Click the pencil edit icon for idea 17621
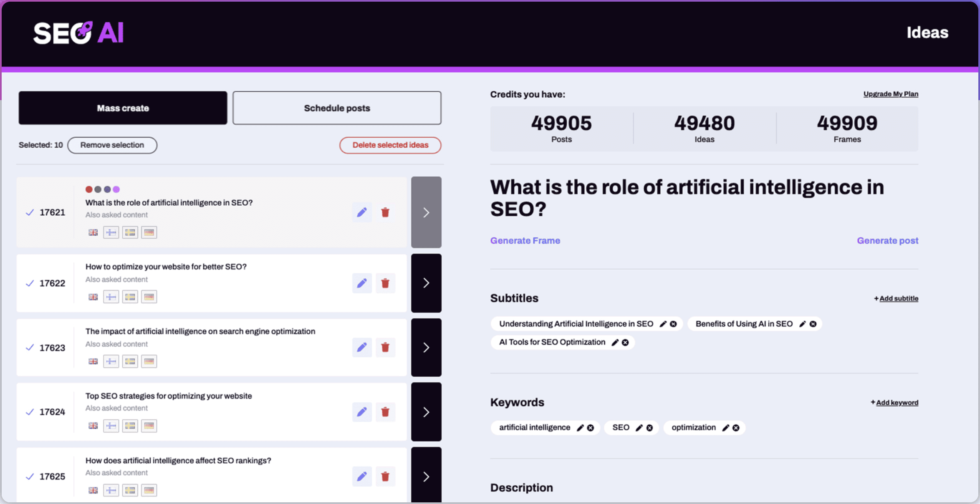The image size is (980, 504). [361, 212]
